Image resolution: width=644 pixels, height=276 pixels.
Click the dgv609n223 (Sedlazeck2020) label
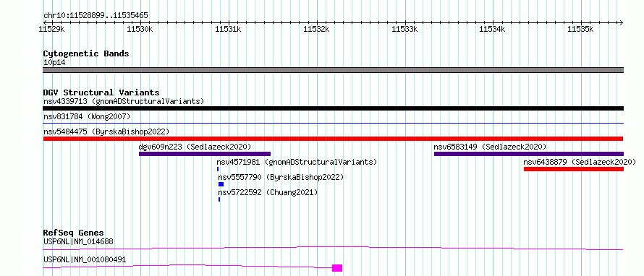[195, 147]
